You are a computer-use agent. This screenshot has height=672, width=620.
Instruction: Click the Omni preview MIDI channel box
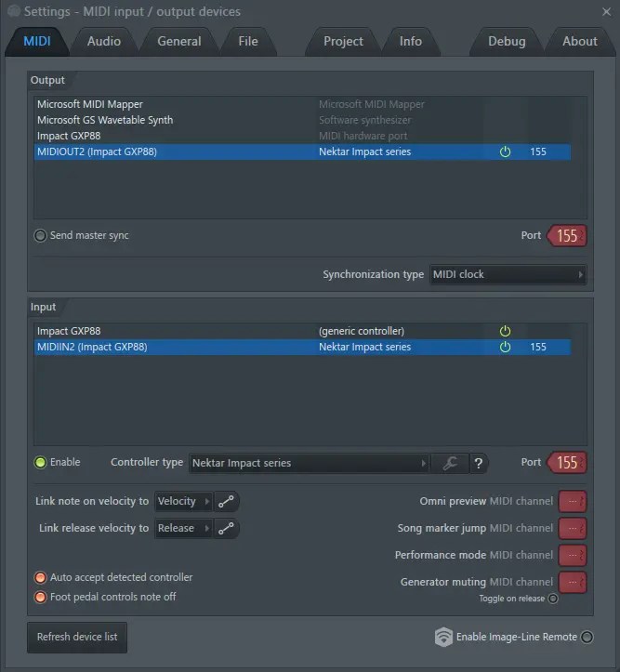point(573,501)
